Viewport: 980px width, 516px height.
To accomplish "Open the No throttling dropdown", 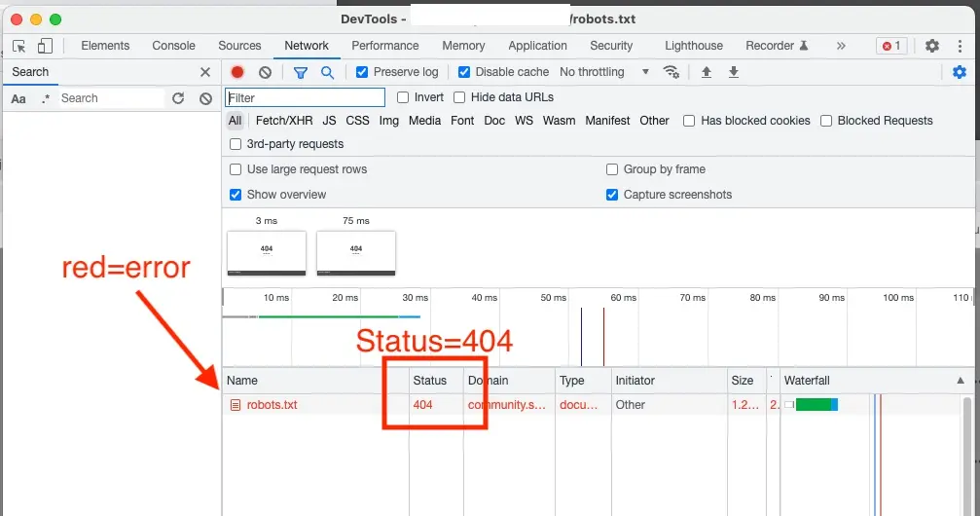I will [604, 72].
